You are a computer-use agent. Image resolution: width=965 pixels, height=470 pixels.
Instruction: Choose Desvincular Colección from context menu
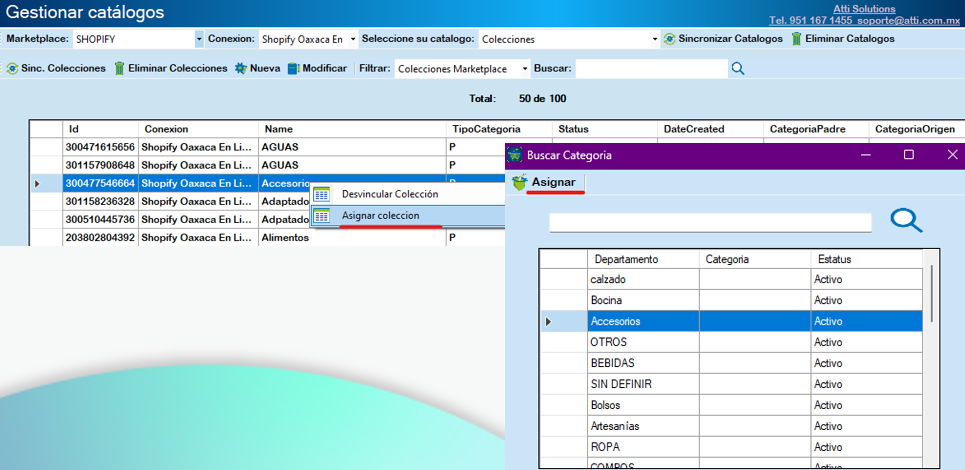pos(389,194)
